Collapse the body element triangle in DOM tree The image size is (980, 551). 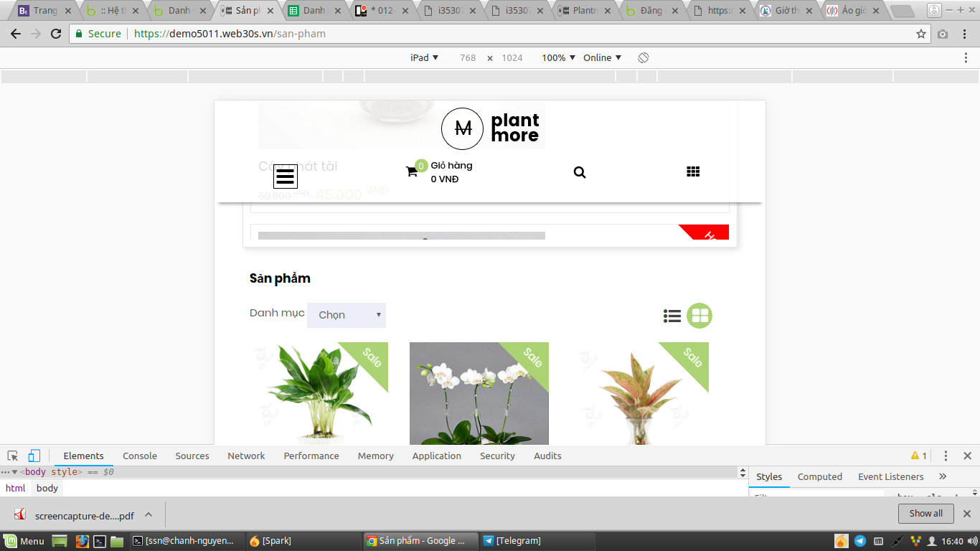point(14,472)
